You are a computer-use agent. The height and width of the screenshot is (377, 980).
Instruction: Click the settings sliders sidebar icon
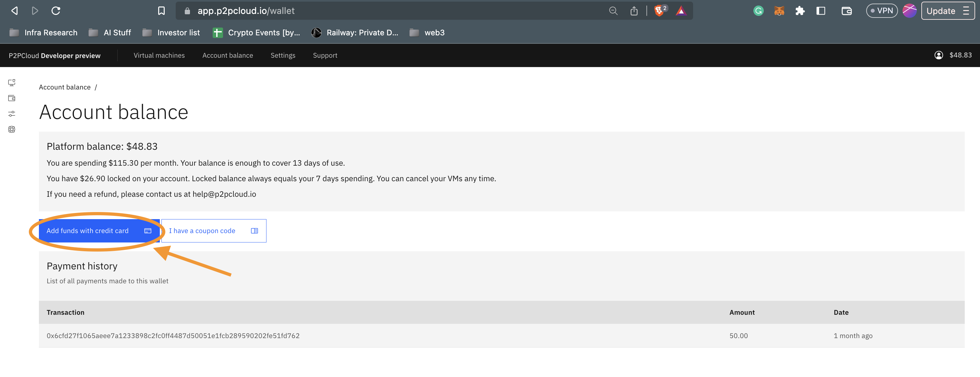pyautogui.click(x=12, y=114)
